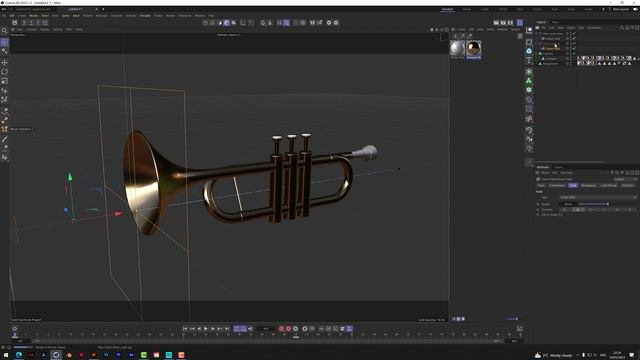Toggle enable checkmark on first Linear Field row
Viewport: 640px width, 360px height.
click(574, 38)
